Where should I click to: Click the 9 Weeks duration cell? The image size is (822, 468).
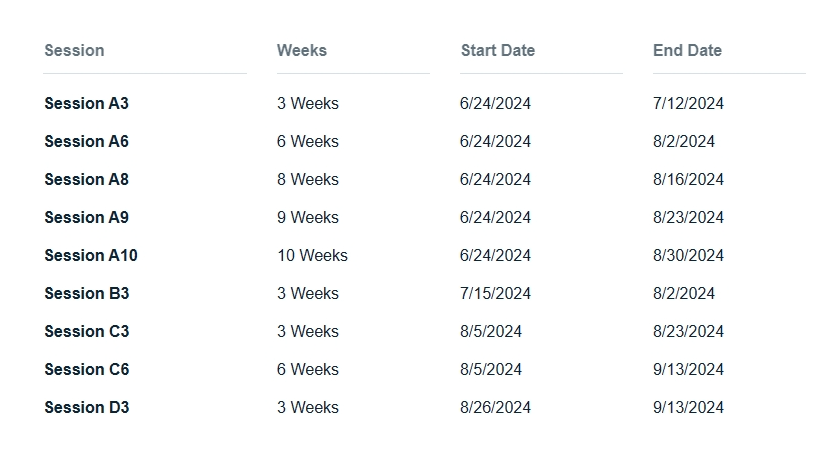(308, 217)
